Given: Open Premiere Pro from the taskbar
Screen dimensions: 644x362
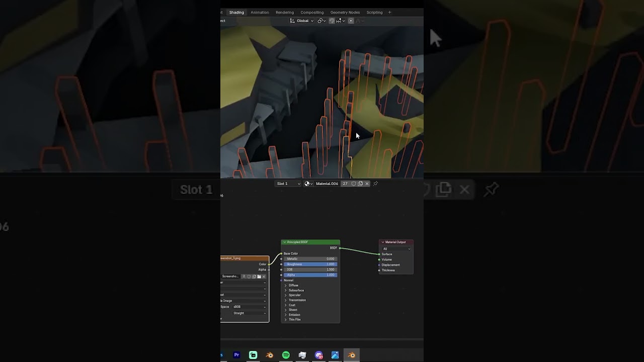Looking at the screenshot, I should [236, 355].
